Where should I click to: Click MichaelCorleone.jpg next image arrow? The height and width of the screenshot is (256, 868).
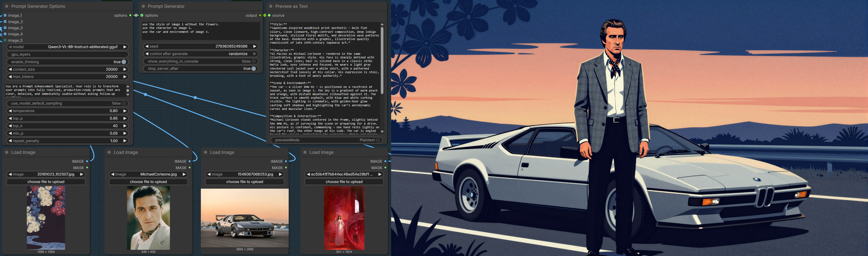pos(184,174)
